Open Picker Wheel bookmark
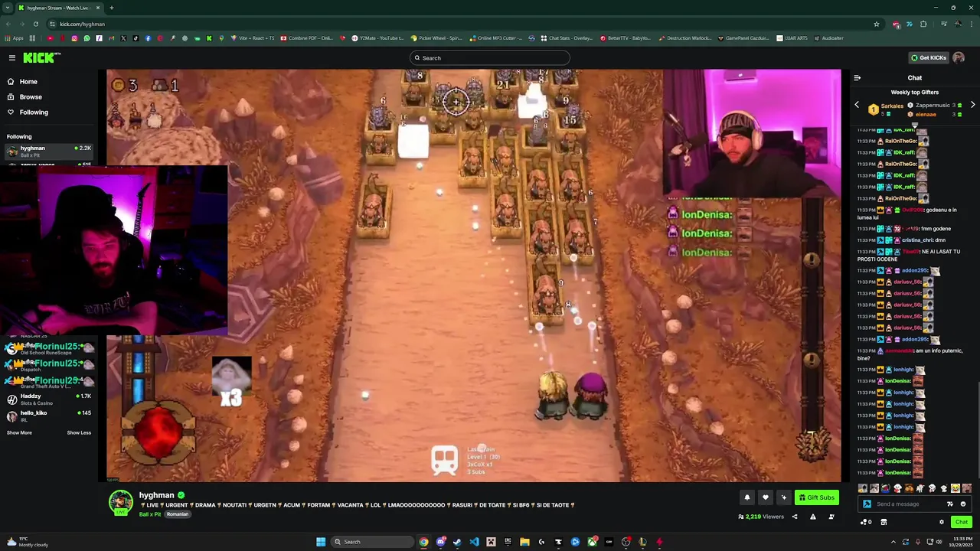Viewport: 980px width, 551px height. click(436, 38)
